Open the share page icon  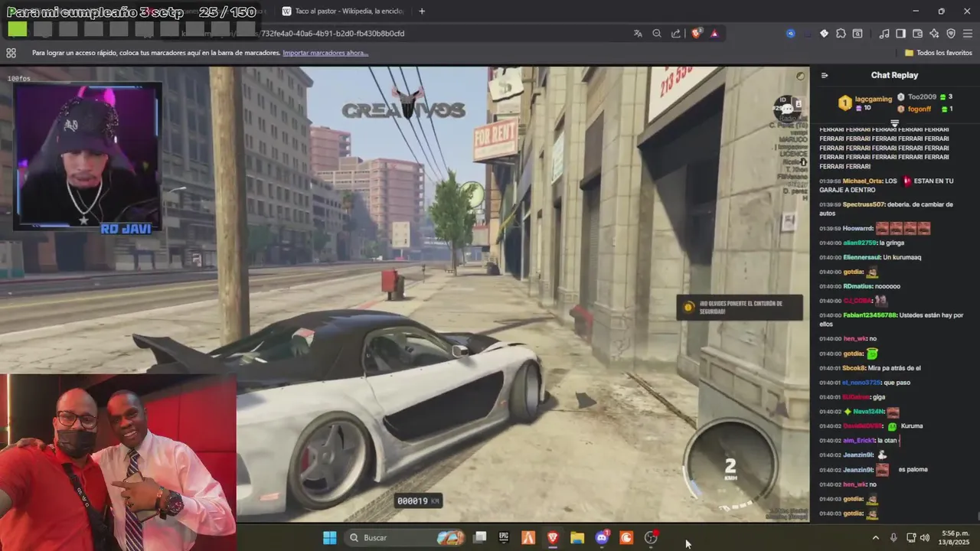[676, 34]
